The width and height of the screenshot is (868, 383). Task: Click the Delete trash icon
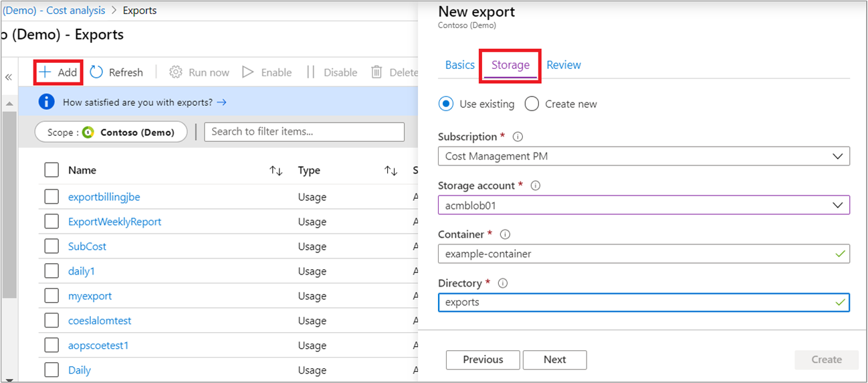(377, 72)
